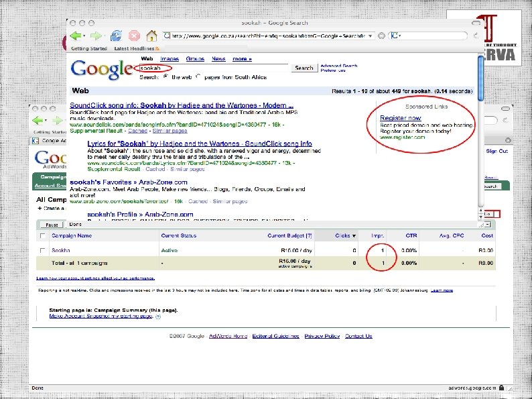532x399 pixels.
Task: Click the Latest Headlines bookmark
Action: tap(134, 48)
